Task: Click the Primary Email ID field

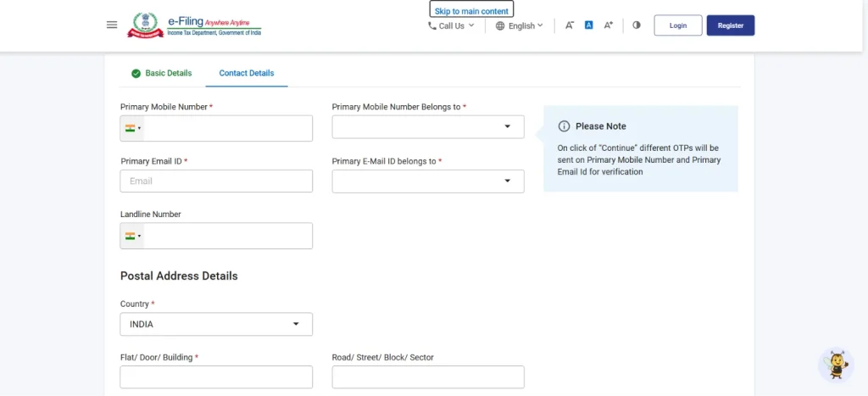Action: coord(216,181)
